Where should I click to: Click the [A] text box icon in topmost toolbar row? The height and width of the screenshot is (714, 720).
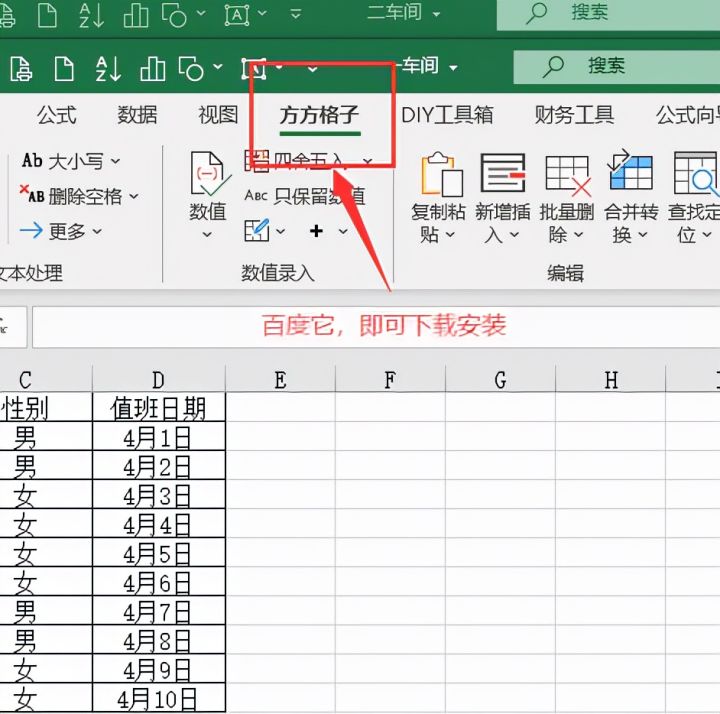(237, 15)
